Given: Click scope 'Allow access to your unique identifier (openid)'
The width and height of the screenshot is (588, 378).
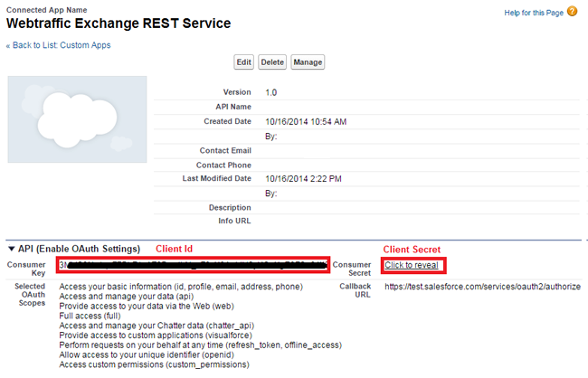Looking at the screenshot, I should pos(147,354).
